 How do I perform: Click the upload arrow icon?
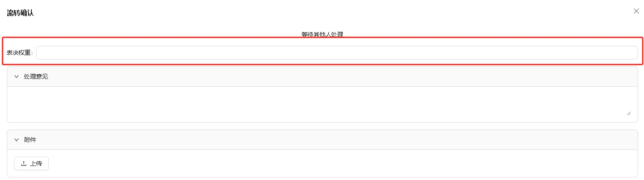[24, 163]
